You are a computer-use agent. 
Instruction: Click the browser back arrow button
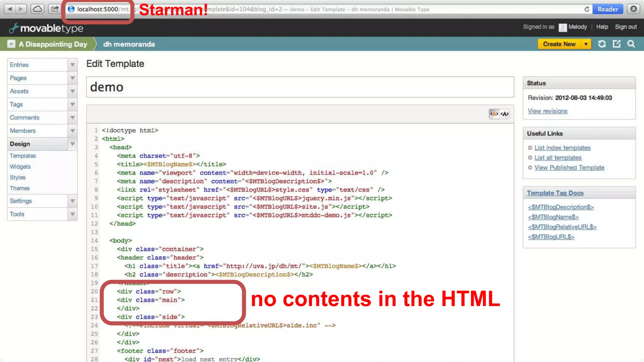10,9
